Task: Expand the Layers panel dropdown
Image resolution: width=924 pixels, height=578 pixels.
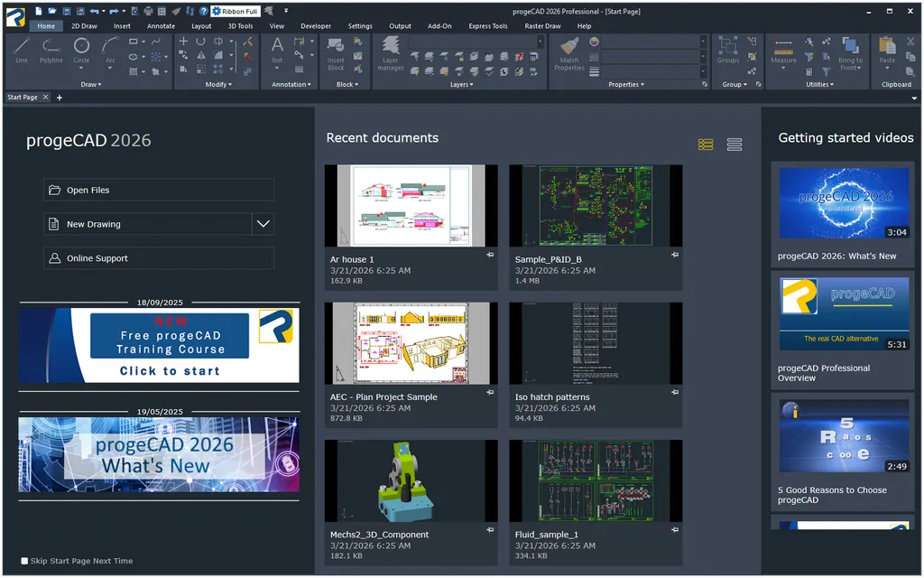Action: pos(461,84)
